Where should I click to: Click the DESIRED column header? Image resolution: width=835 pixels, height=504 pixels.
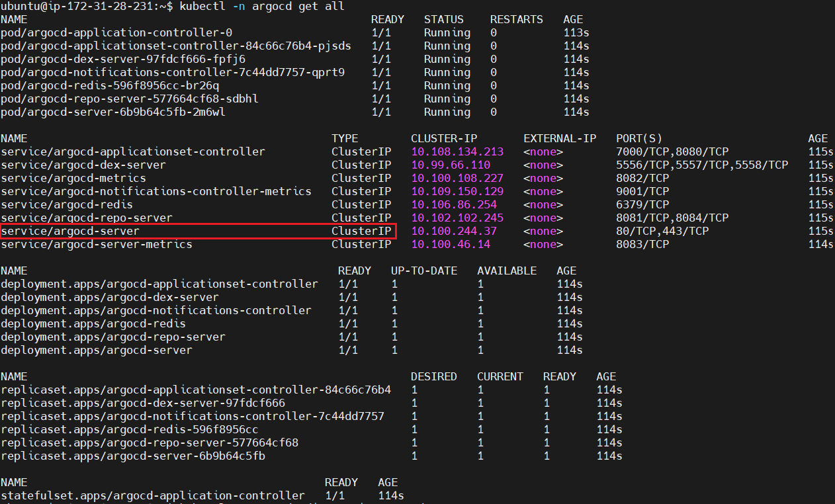click(x=434, y=376)
